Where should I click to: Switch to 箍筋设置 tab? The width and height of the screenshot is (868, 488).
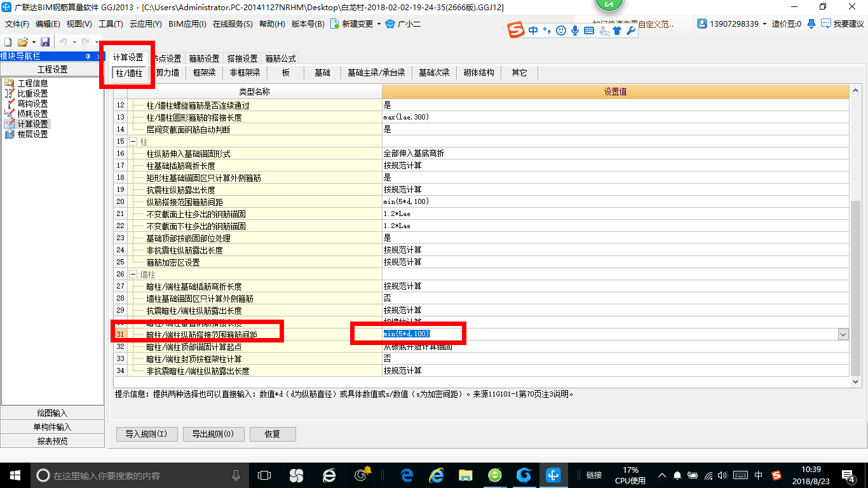coord(205,58)
